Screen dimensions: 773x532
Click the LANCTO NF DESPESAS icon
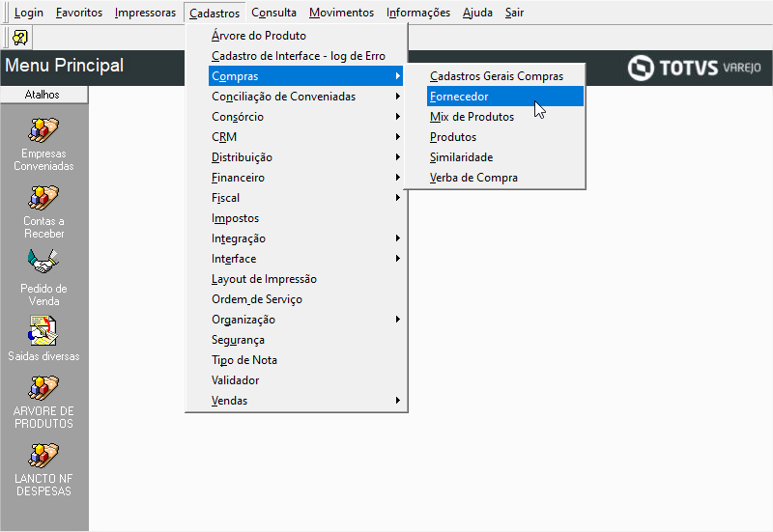43,456
